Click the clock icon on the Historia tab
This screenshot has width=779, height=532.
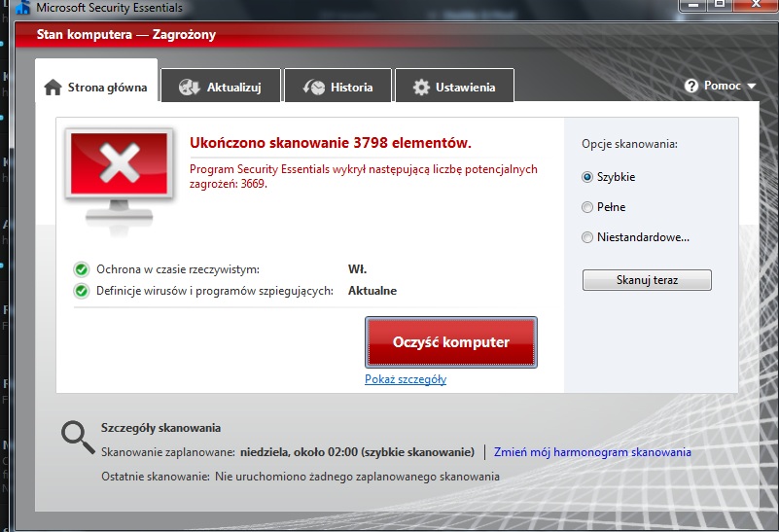pyautogui.click(x=314, y=88)
